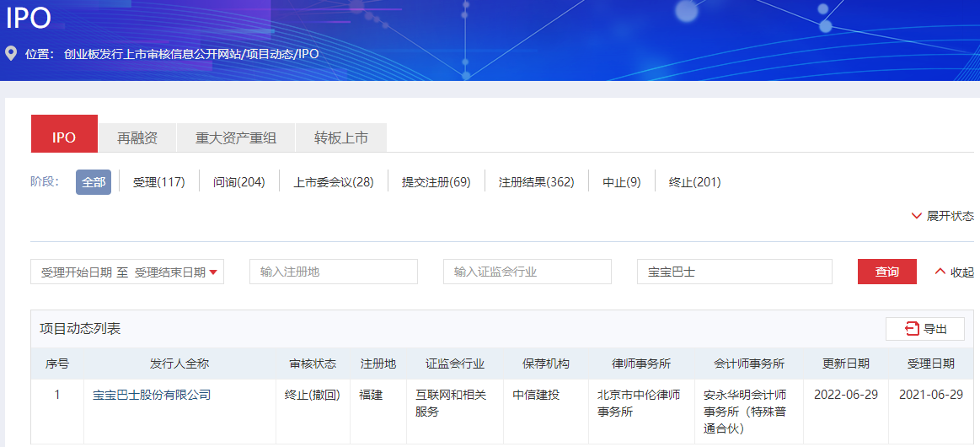This screenshot has height=447, width=980.
Task: Click the 律师事务所 column header
Action: click(641, 364)
